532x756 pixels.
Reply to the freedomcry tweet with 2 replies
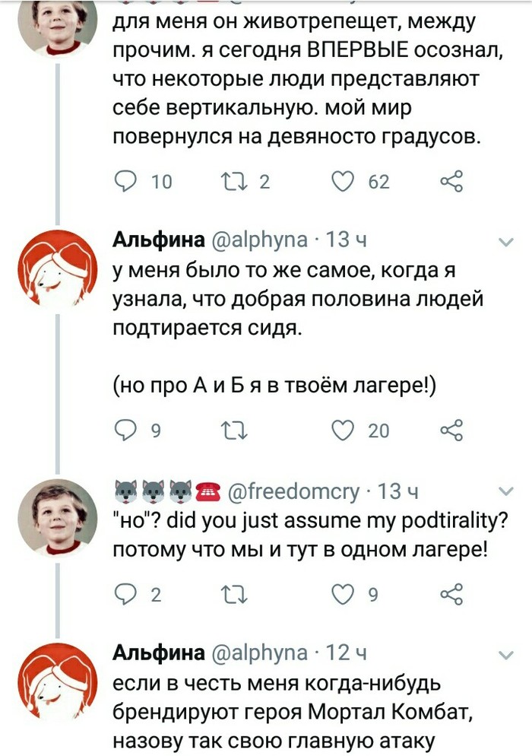[124, 596]
